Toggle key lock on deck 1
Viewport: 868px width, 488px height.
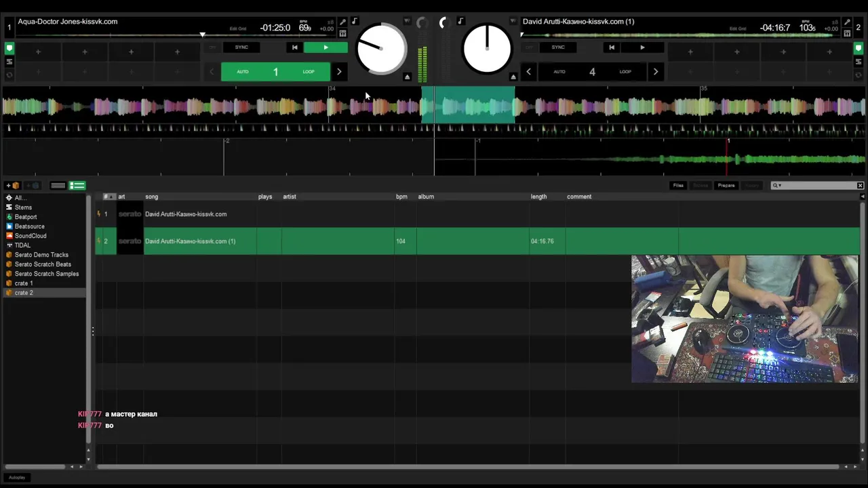[x=354, y=22]
